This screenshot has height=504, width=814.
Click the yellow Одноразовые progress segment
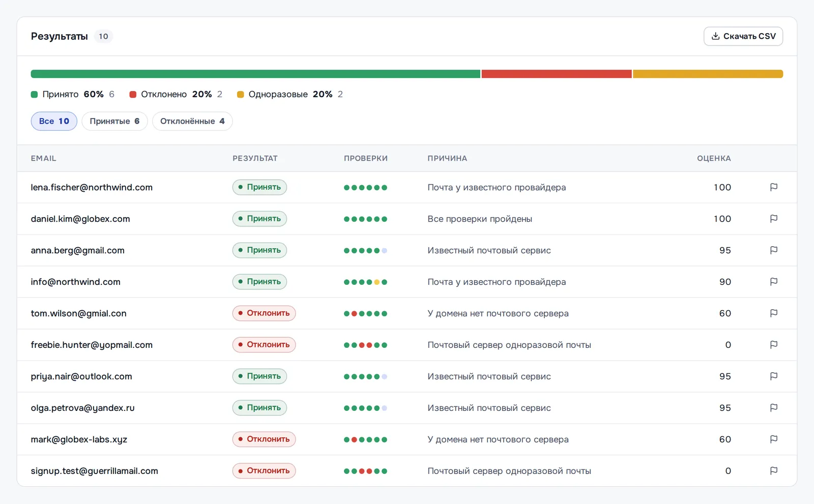click(708, 74)
